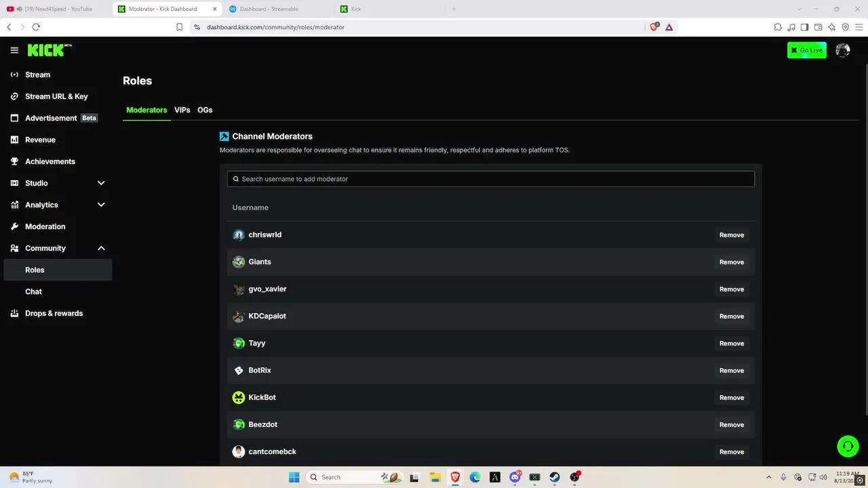This screenshot has width=868, height=488.
Task: Remove Beezdot as moderator
Action: pos(732,425)
